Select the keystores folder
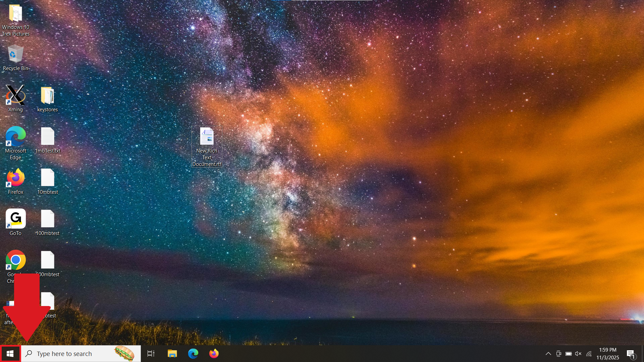Viewport: 644px width, 362px height. point(47,99)
